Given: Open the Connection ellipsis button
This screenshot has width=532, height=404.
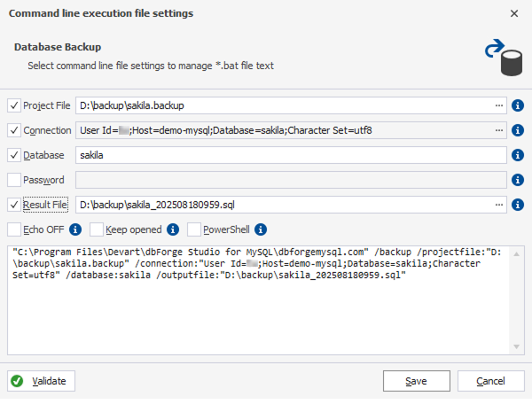Looking at the screenshot, I should point(499,130).
